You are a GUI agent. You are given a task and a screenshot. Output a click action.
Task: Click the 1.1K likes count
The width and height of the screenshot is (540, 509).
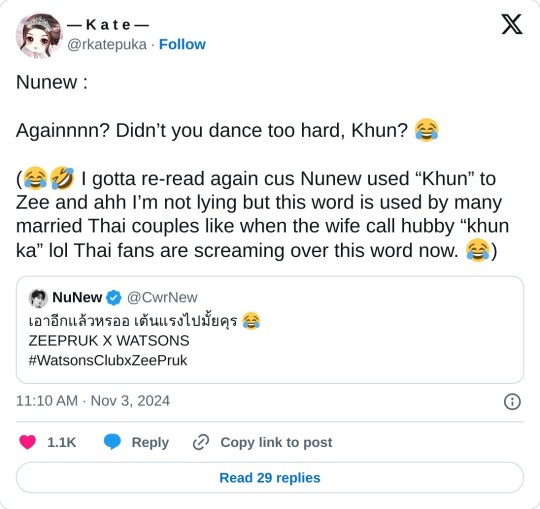pos(61,443)
